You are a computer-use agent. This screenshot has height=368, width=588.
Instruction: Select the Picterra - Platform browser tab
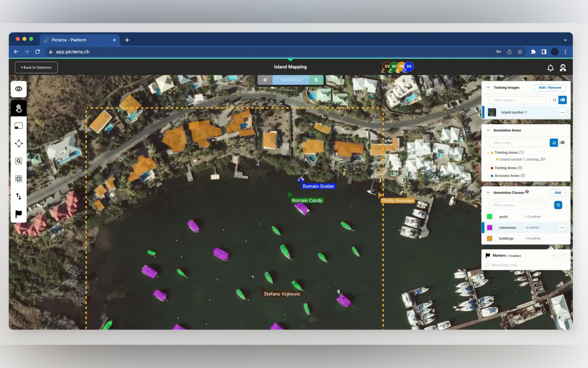[78, 40]
